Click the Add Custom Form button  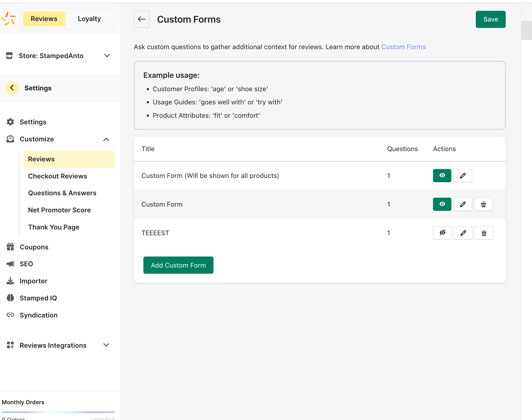pos(178,265)
